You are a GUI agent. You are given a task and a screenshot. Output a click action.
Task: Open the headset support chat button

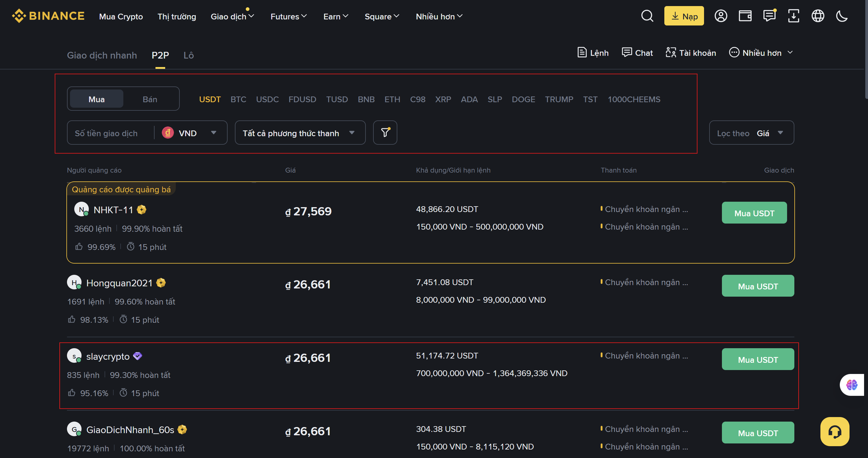(x=835, y=431)
